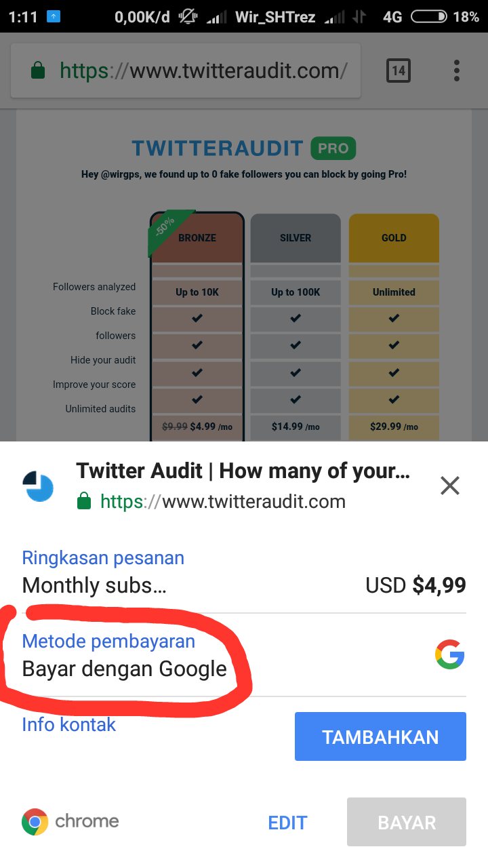Close the payment sheet with the X
The width and height of the screenshot is (488, 868).
click(450, 486)
